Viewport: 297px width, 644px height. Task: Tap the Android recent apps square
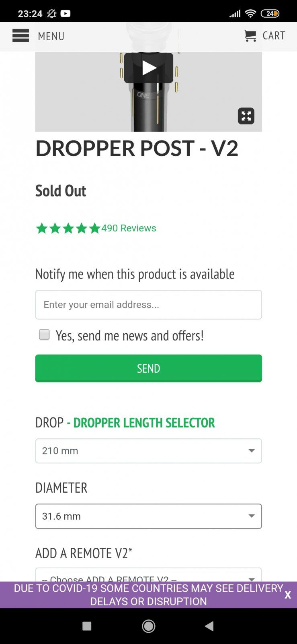87,626
